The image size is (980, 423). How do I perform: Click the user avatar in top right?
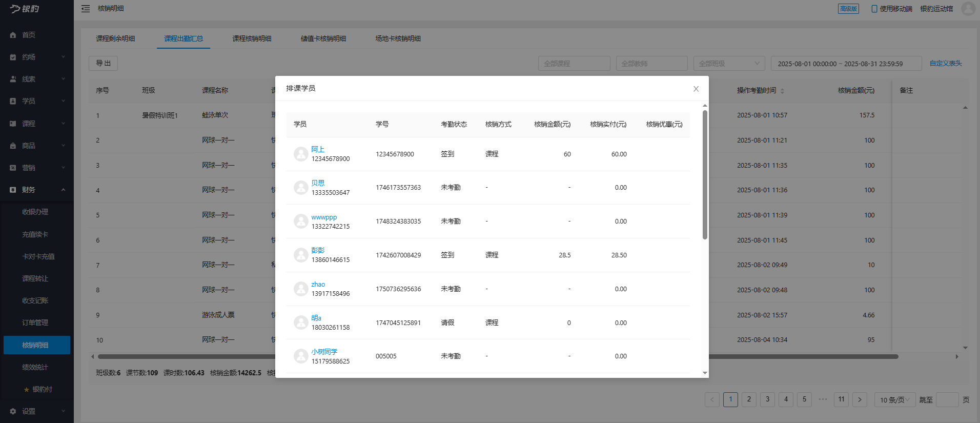tap(968, 9)
